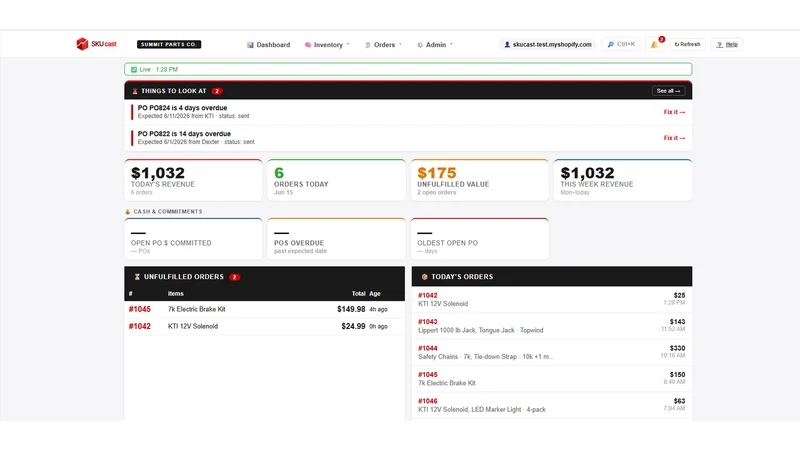Open unfulfilled order #1042 link
Image resolution: width=800 pixels, height=450 pixels.
click(139, 327)
